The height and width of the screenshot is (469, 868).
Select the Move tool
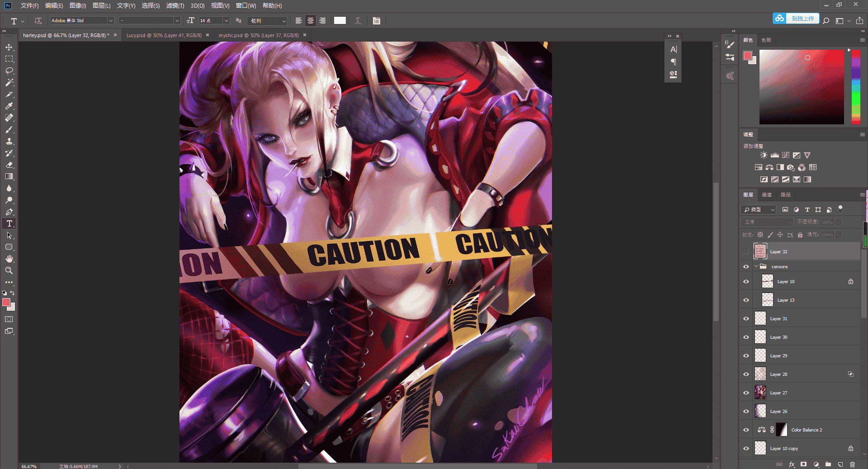(9, 47)
